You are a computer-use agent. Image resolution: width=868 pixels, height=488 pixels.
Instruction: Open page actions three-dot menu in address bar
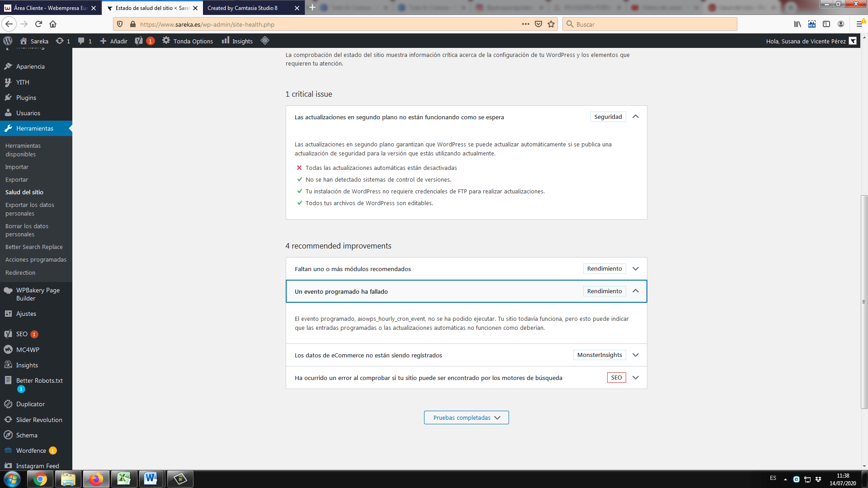pyautogui.click(x=525, y=24)
